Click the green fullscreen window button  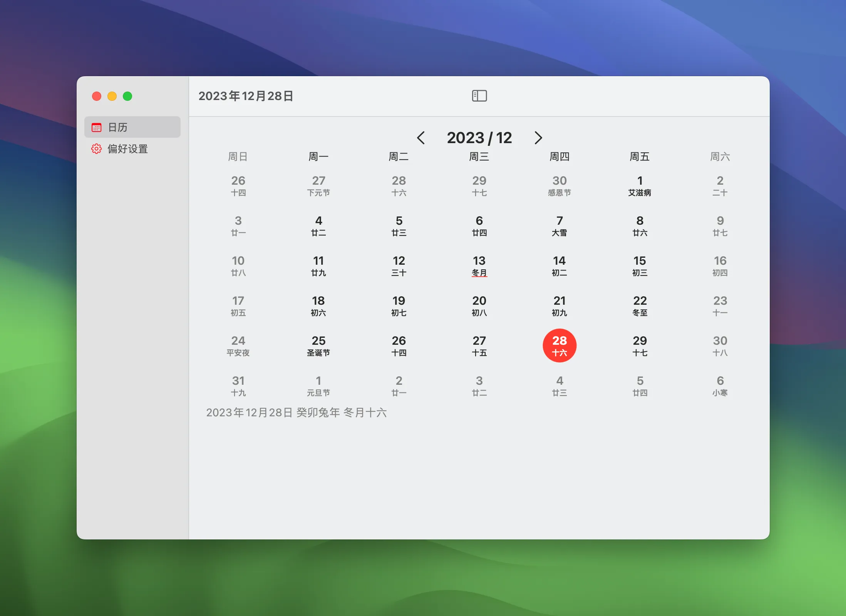(x=127, y=96)
